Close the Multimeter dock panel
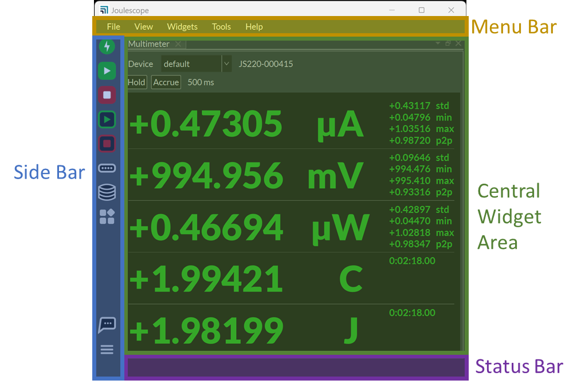This screenshot has width=577, height=392. (458, 43)
